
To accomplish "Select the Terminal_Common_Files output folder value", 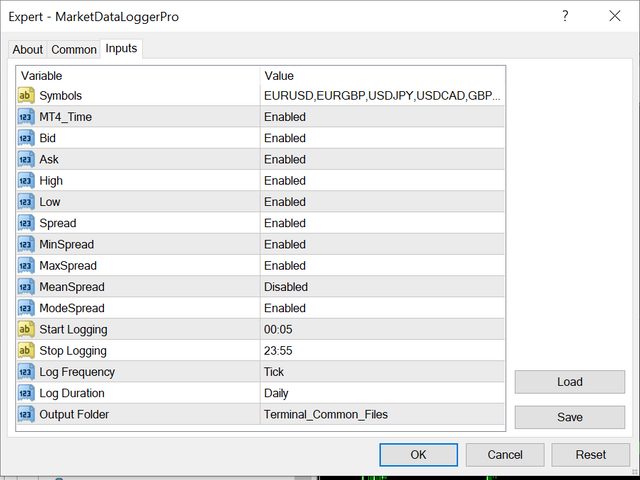I will 326,414.
